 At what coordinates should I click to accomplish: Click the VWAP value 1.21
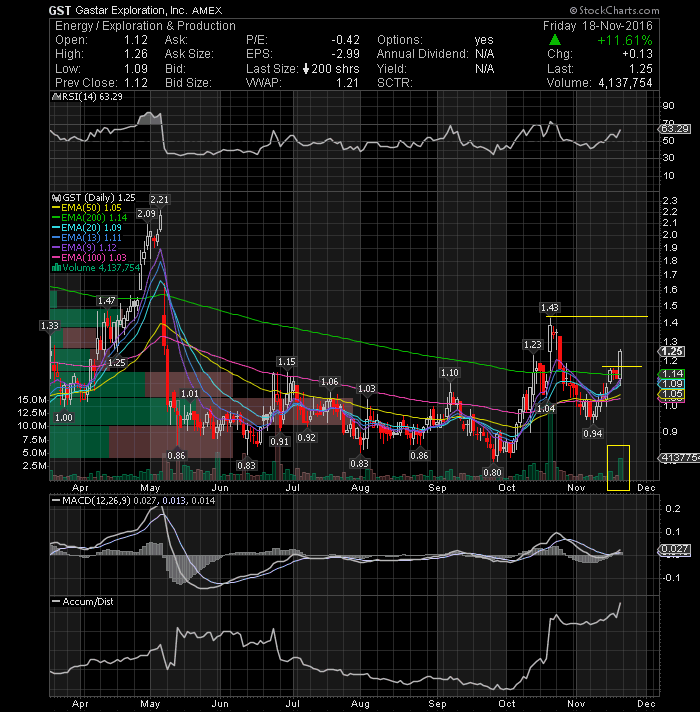point(347,83)
